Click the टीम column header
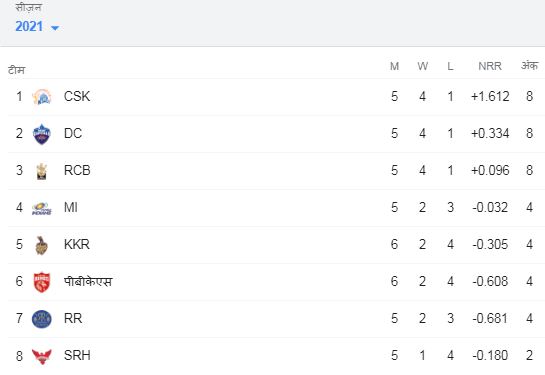 [x=16, y=70]
